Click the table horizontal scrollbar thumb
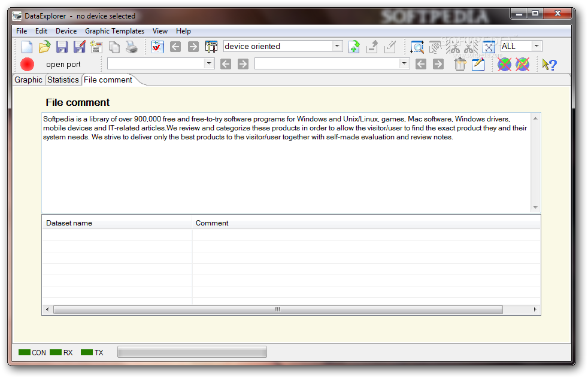This screenshot has height=378, width=588. click(278, 309)
